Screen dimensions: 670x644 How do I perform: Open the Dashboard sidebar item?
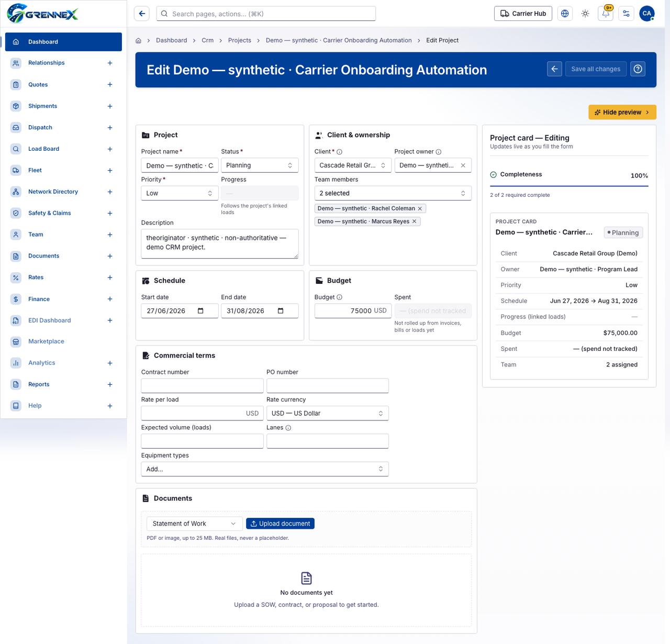click(x=63, y=42)
